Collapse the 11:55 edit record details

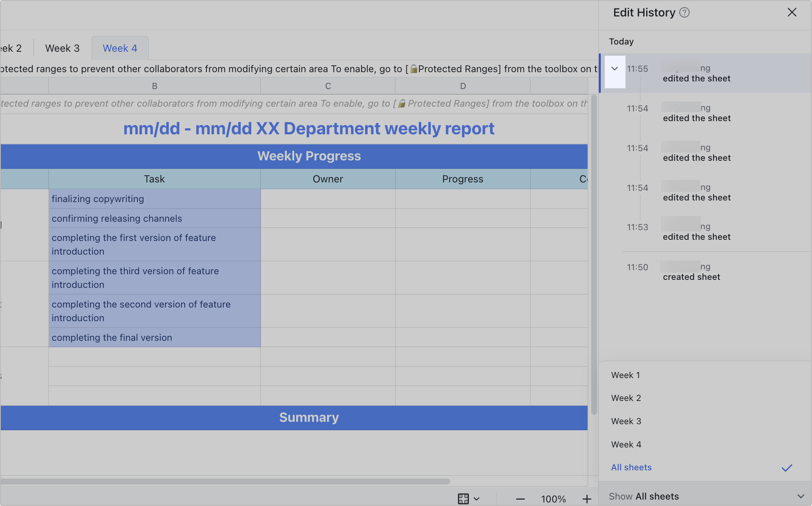tap(615, 69)
